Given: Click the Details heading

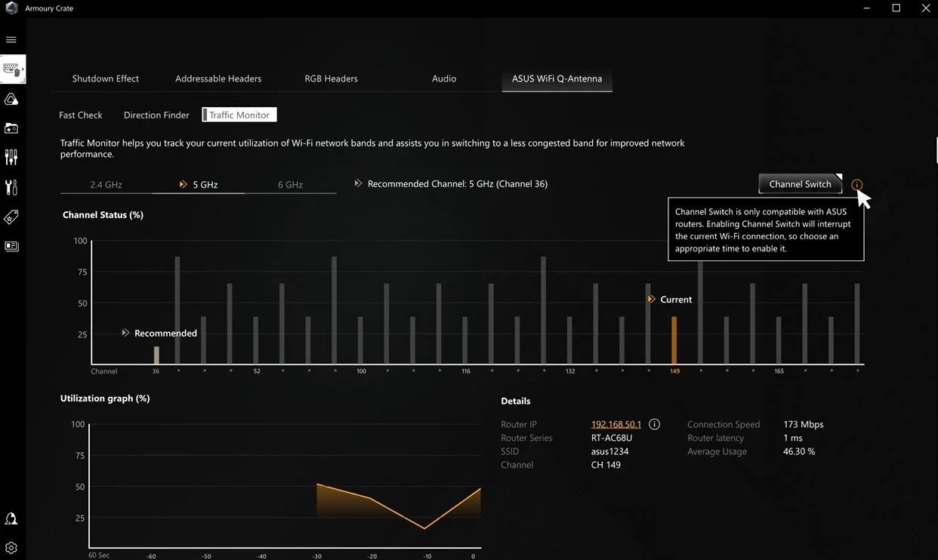Looking at the screenshot, I should (x=516, y=401).
